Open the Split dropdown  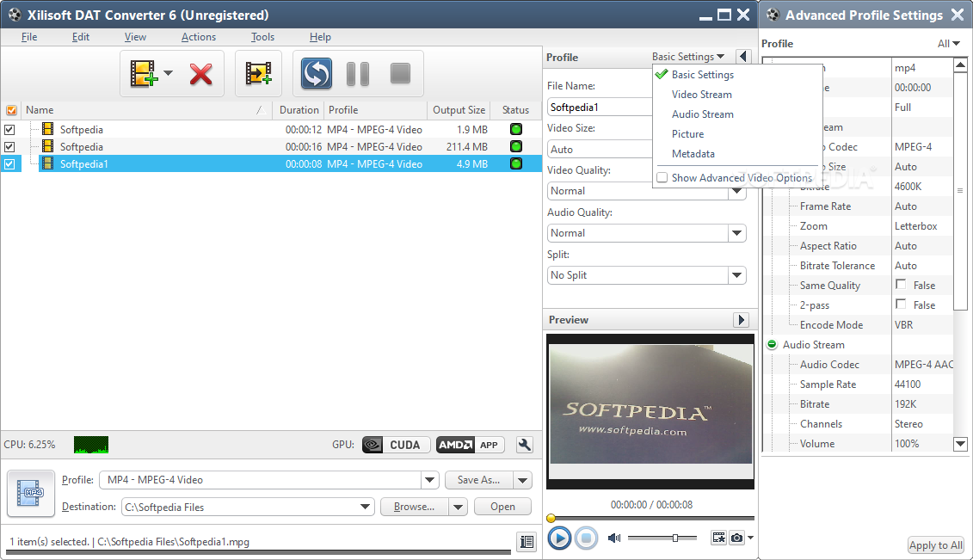(x=736, y=275)
